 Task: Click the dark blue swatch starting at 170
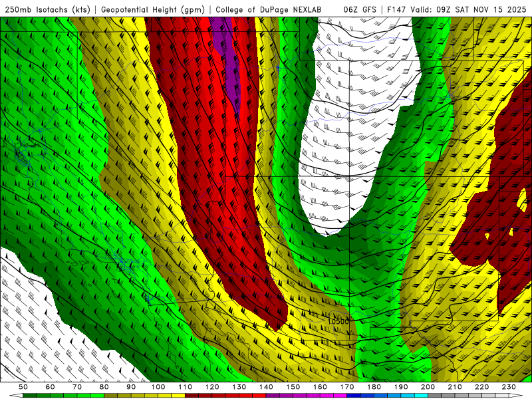pyautogui.click(x=354, y=396)
